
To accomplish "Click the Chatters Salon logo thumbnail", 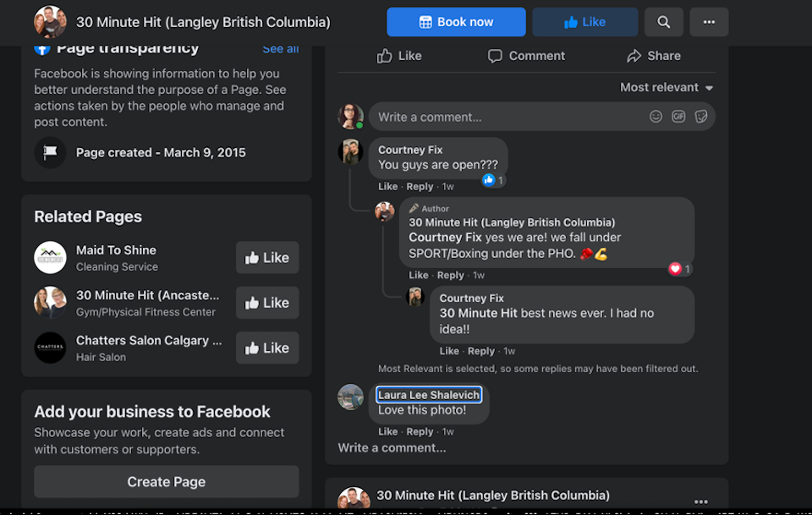I will 50,348.
